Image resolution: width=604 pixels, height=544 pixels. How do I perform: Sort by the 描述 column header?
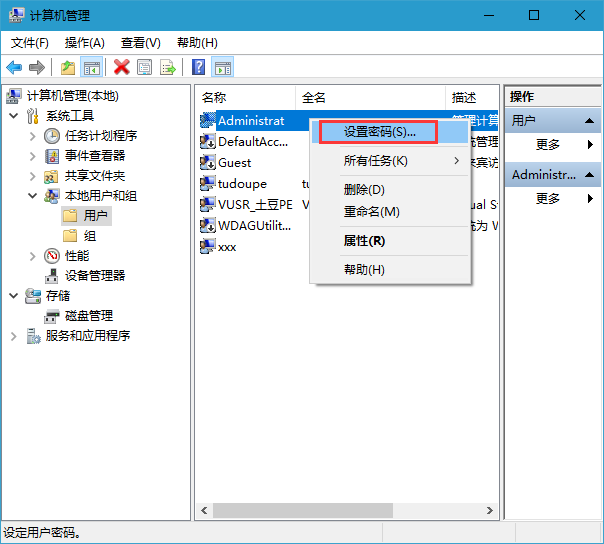pos(472,98)
